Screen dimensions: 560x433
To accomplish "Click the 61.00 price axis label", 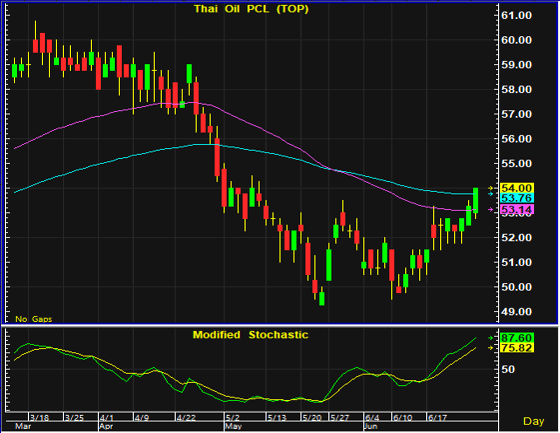I will point(516,15).
